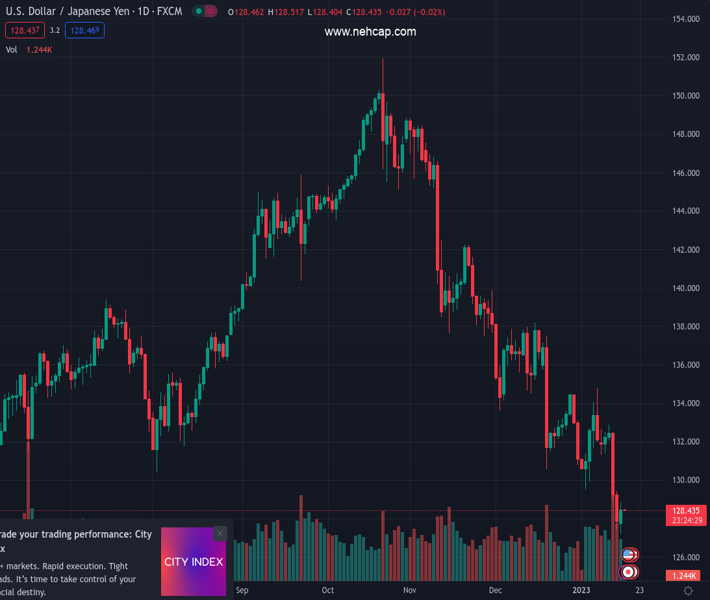Click the Dec label on time axis
Screen dimensions: 710x600
coord(495,591)
